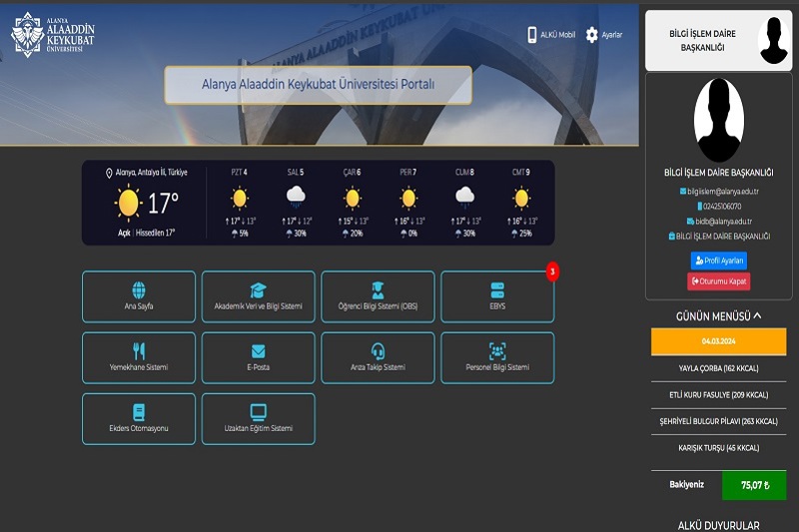
Task: Select PER 7 forecast sun icon
Action: tap(408, 198)
